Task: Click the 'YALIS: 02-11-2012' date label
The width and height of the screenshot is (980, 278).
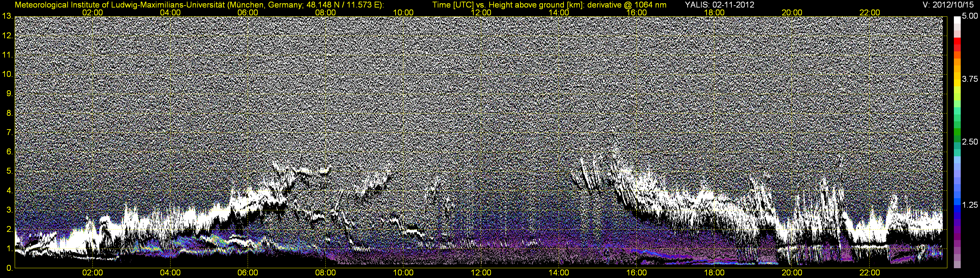Action: (x=719, y=5)
